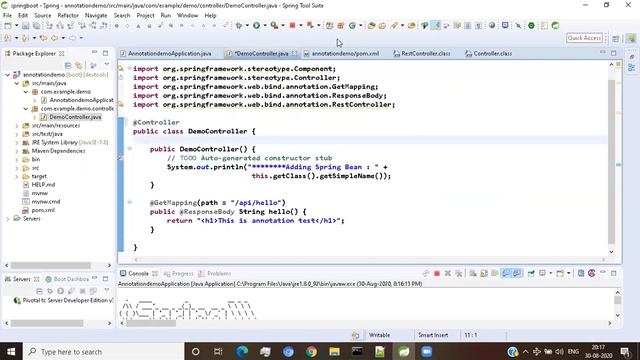Open the Run button dropdown arrow
This screenshot has width=640, height=360.
[264, 25]
